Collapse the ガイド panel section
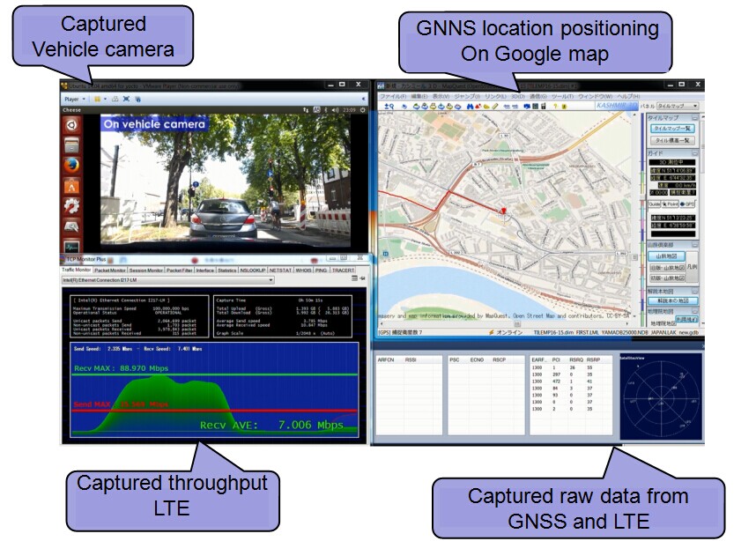This screenshot has height=541, width=756. (x=695, y=152)
